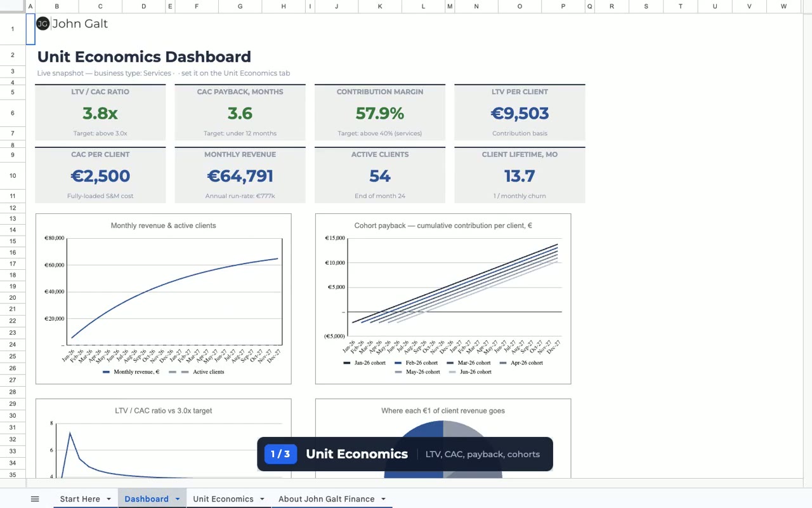Click the CLIENT LIFETIME, MO label
This screenshot has width=812, height=508.
click(520, 154)
